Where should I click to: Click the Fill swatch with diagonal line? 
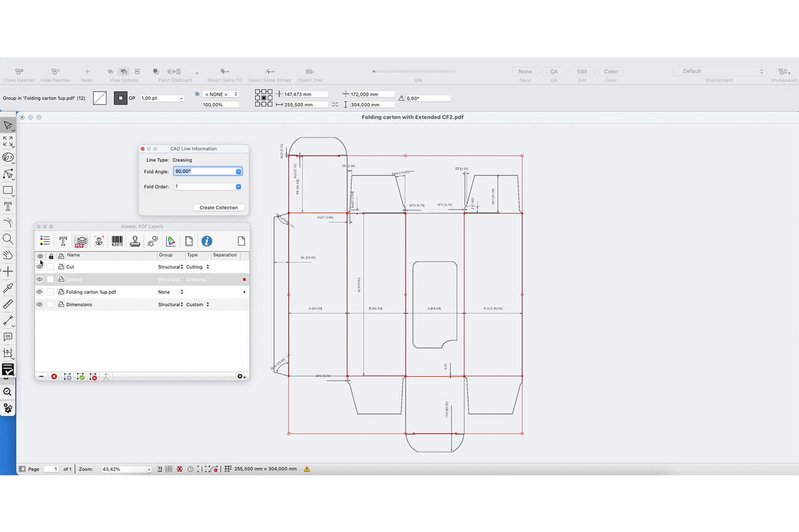point(100,98)
